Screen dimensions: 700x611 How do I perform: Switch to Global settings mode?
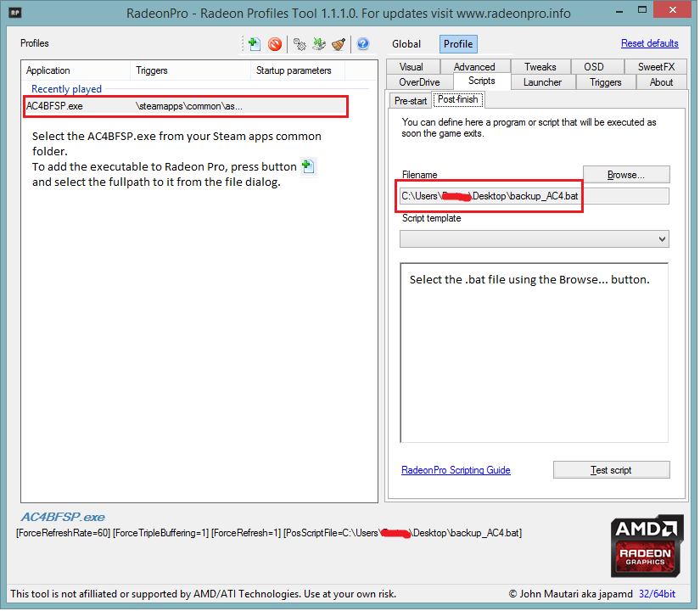(406, 44)
